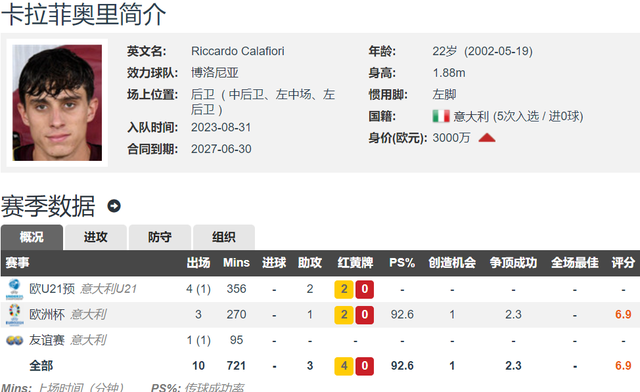Click the 6.9 rating in 全部 row
The height and width of the screenshot is (392, 640).
tap(623, 365)
